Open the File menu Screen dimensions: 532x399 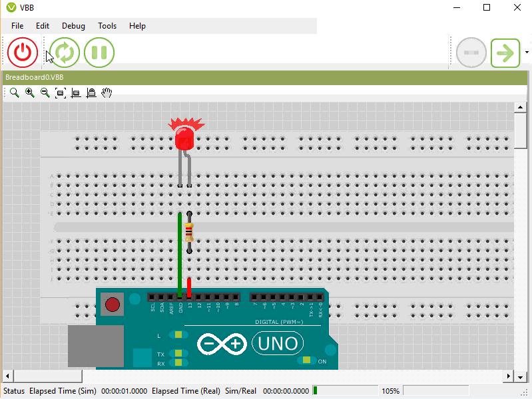pyautogui.click(x=17, y=26)
